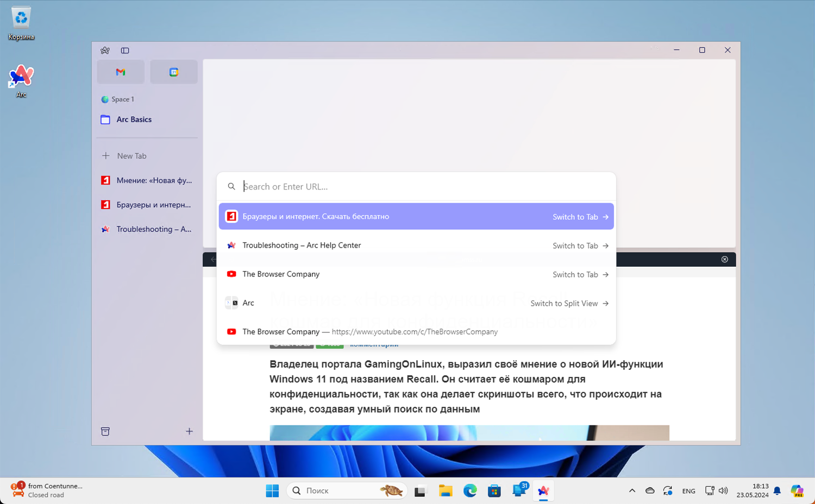815x504 pixels.
Task: Switch to the "Troubleshooting – A..." sidebar tab
Action: tap(147, 229)
